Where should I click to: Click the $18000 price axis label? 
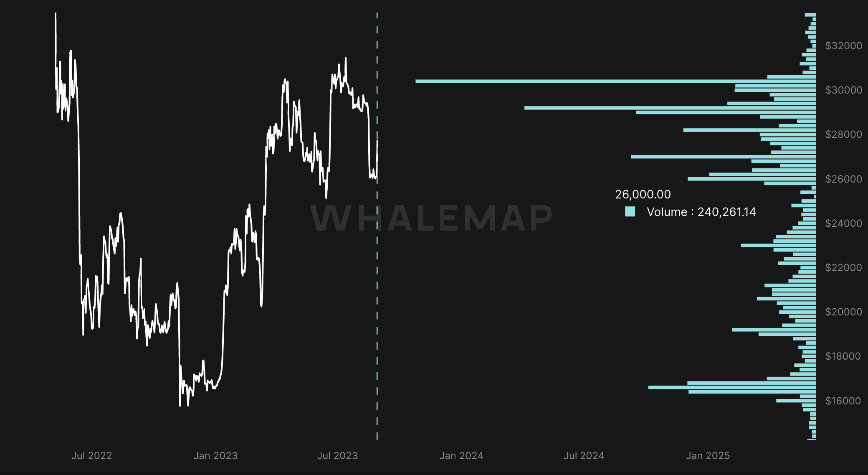tap(843, 356)
